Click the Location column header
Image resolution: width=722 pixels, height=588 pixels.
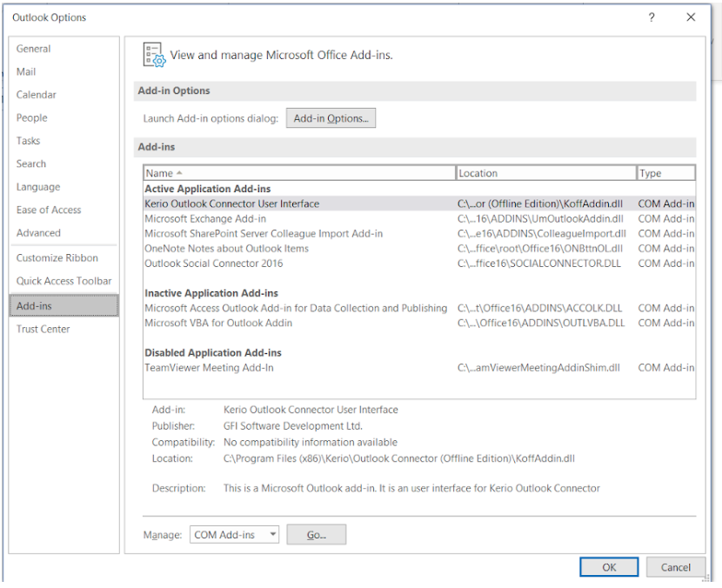coord(545,173)
